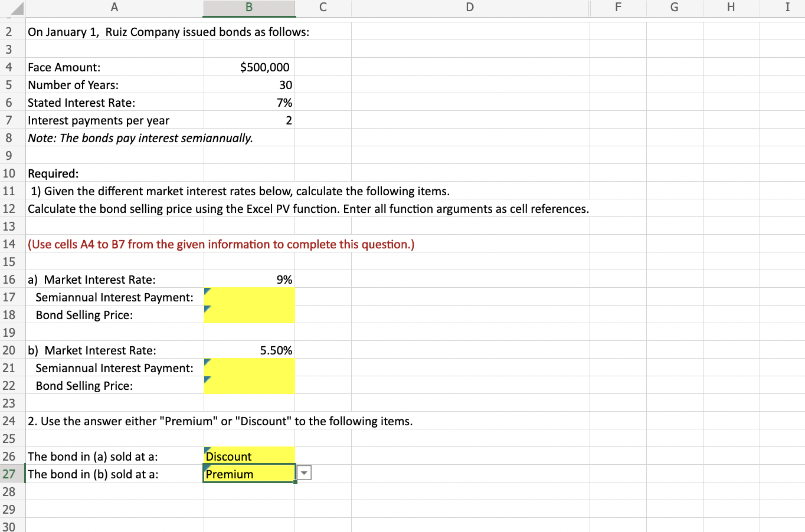The image size is (805, 532).
Task: Open dropdown arrow beside cell B27
Action: tap(304, 473)
